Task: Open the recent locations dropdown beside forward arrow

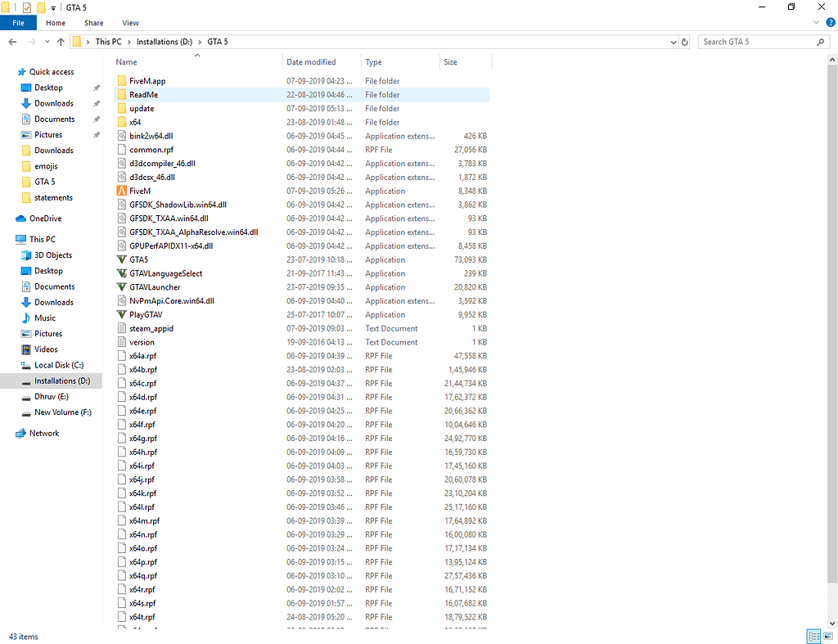Action: pyautogui.click(x=47, y=42)
